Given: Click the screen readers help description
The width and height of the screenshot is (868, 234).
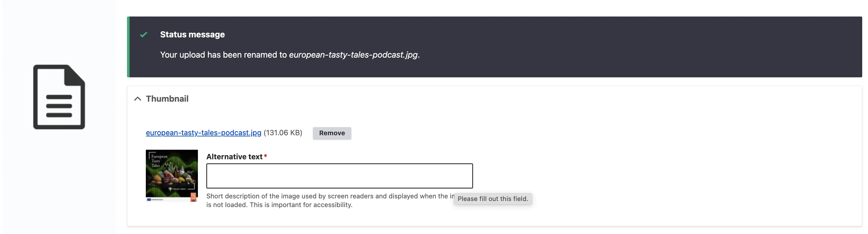Looking at the screenshot, I should pos(327,196).
